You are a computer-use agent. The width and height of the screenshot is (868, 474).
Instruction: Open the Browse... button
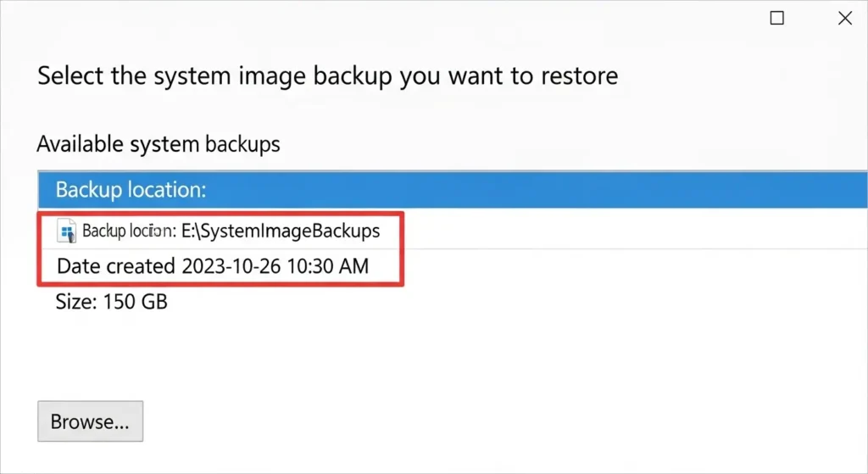click(x=90, y=421)
